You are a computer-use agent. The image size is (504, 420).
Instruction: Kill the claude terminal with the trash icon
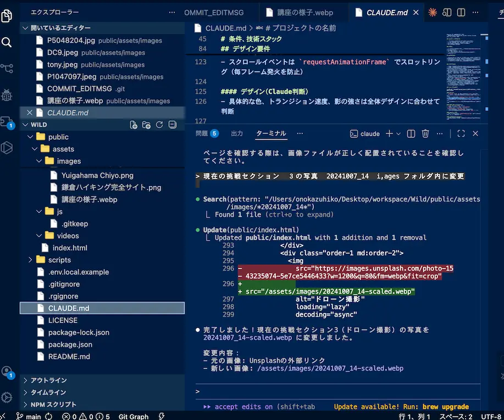426,133
